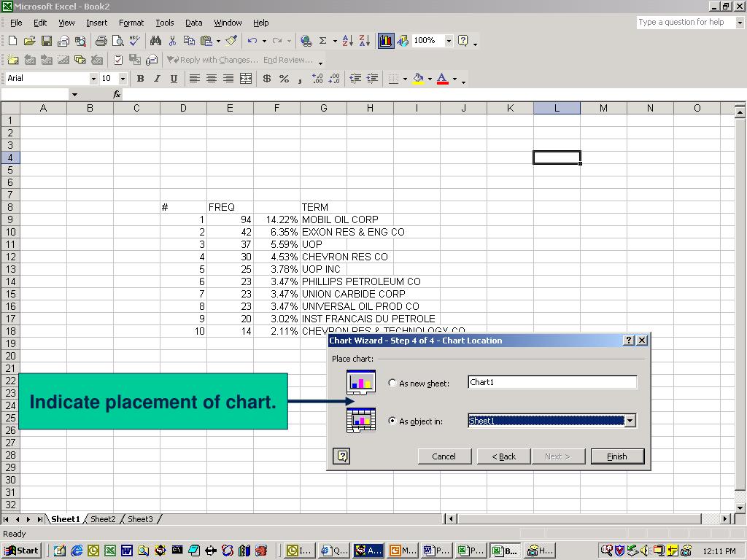Click the Format Painter brush icon
747x560 pixels.
click(x=231, y=41)
